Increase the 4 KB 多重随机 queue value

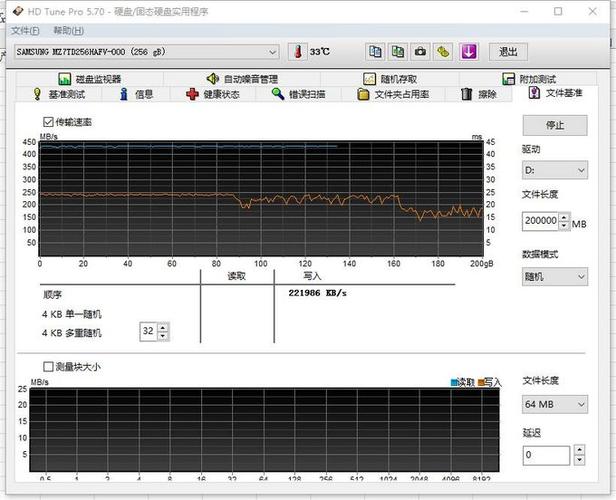pos(163,327)
